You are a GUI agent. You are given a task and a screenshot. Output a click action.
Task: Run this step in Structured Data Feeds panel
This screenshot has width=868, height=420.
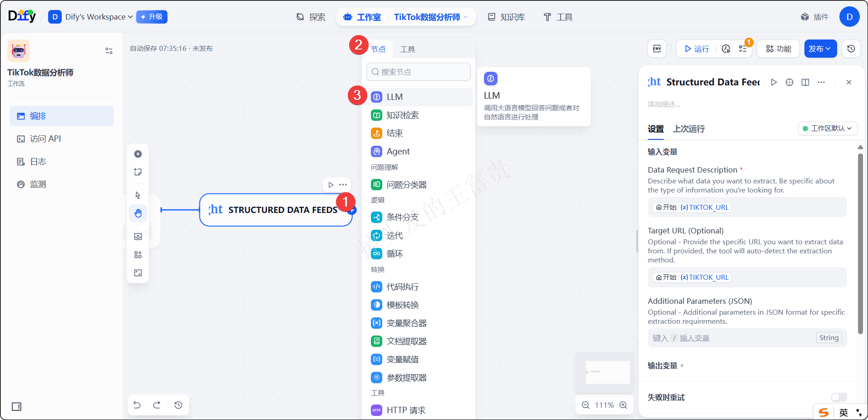click(774, 82)
